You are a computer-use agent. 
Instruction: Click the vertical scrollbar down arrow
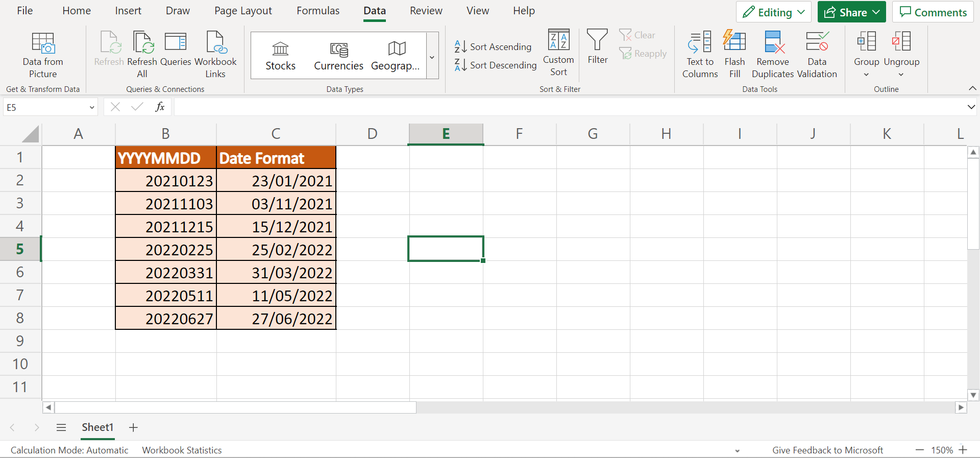pyautogui.click(x=973, y=395)
